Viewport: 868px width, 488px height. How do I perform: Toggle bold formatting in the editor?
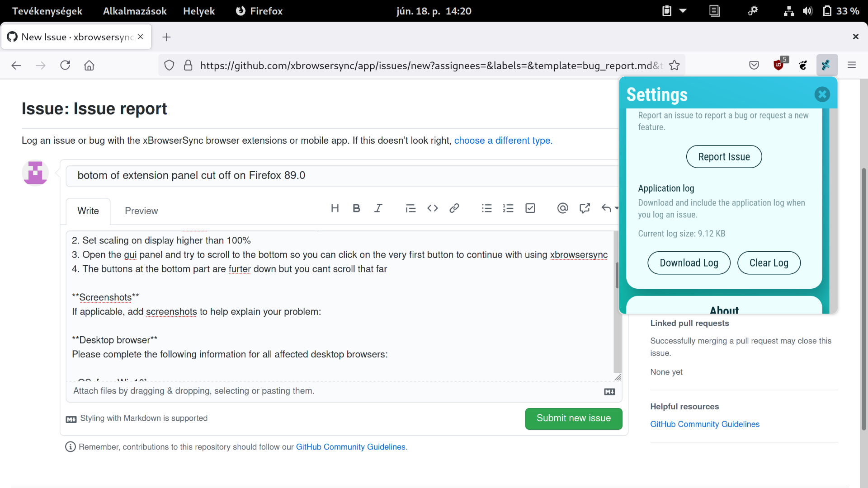[x=356, y=208]
